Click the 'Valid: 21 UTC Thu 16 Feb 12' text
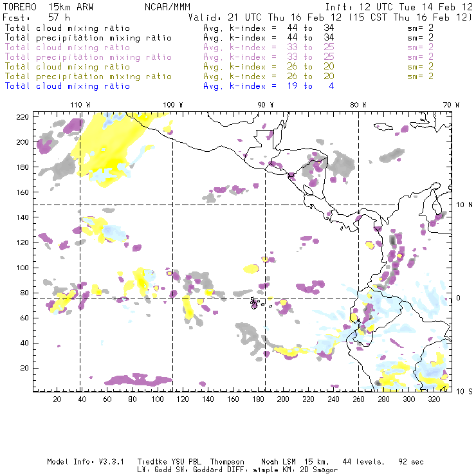The height and width of the screenshot is (476, 476). pos(265,17)
